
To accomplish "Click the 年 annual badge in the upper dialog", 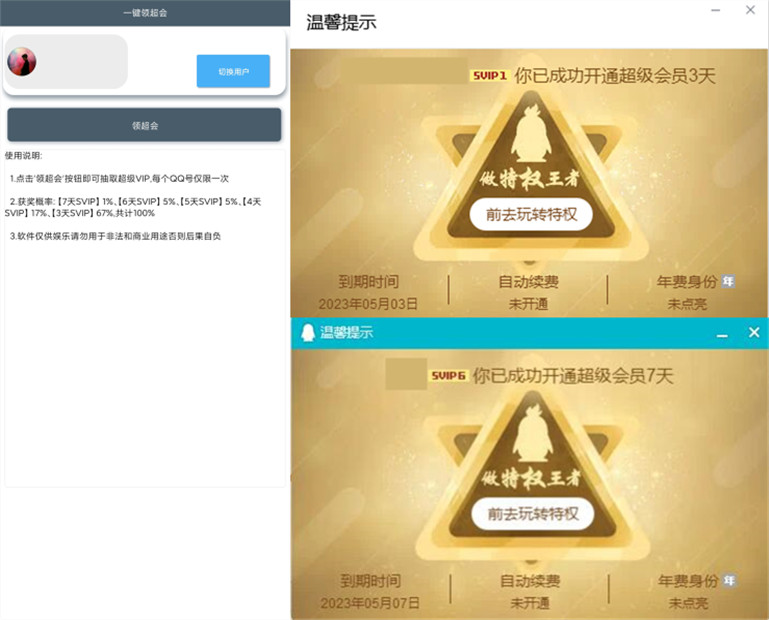I will coord(728,282).
